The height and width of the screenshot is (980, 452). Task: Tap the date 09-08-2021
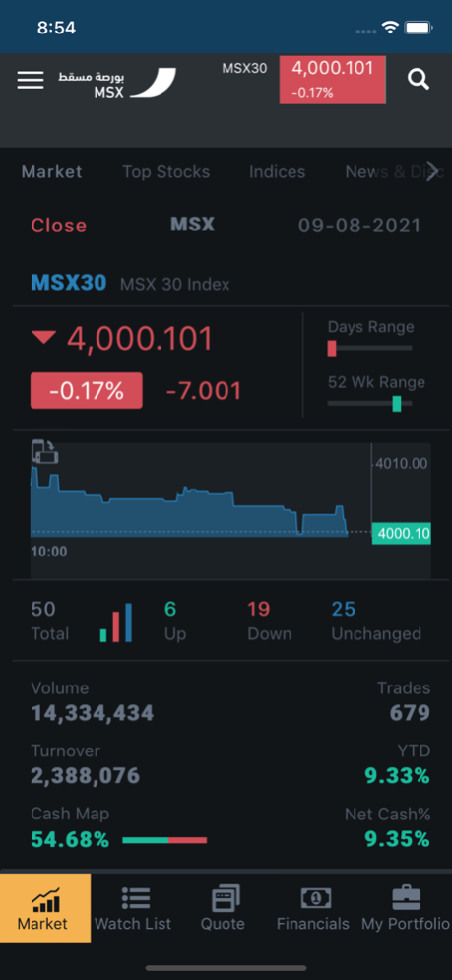click(x=359, y=225)
